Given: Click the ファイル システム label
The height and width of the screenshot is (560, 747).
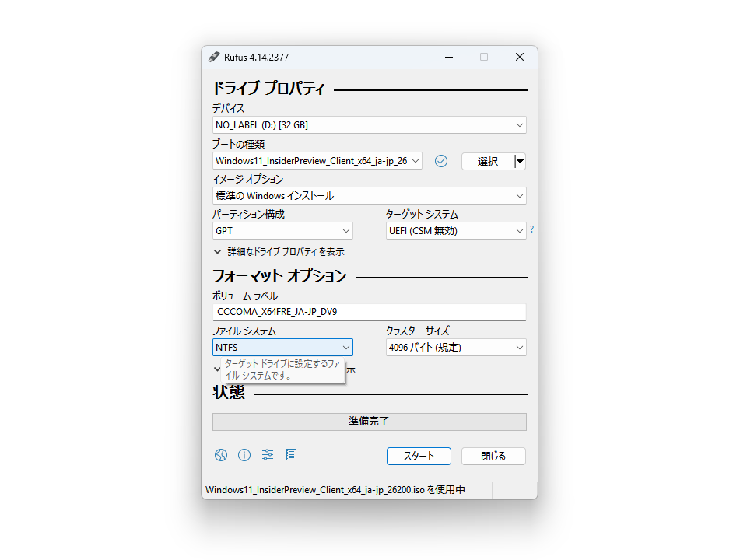Looking at the screenshot, I should [x=244, y=331].
